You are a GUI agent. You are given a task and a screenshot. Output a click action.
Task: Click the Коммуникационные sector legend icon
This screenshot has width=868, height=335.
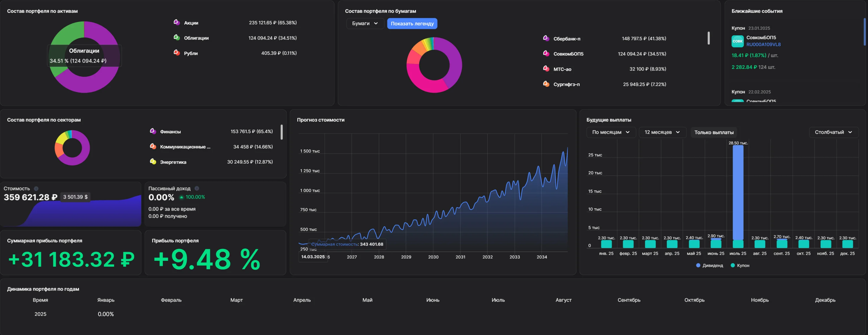[153, 146]
